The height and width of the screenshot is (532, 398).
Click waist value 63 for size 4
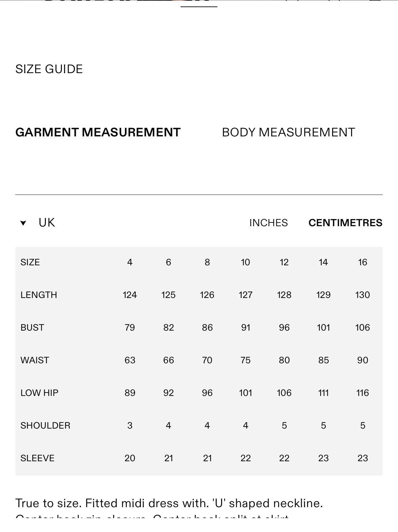pos(130,360)
